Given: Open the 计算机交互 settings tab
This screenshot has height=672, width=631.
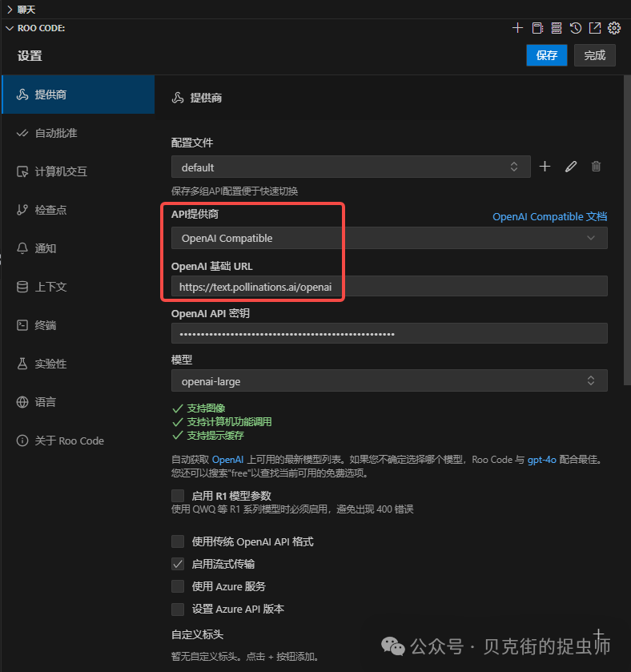Looking at the screenshot, I should pyautogui.click(x=78, y=171).
